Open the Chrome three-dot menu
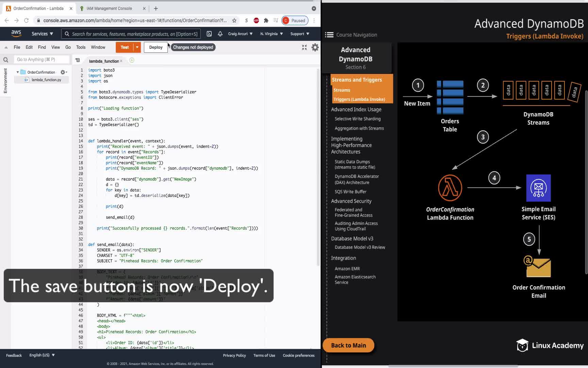 tap(314, 20)
